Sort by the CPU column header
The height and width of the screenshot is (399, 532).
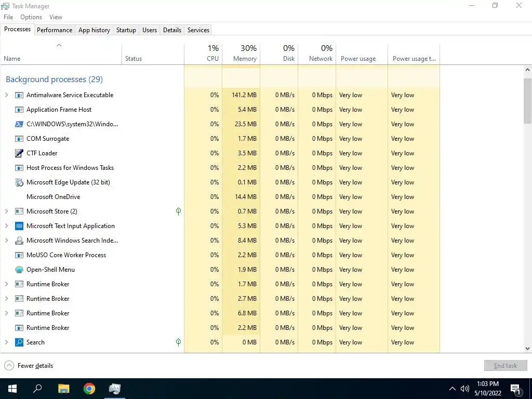203,54
